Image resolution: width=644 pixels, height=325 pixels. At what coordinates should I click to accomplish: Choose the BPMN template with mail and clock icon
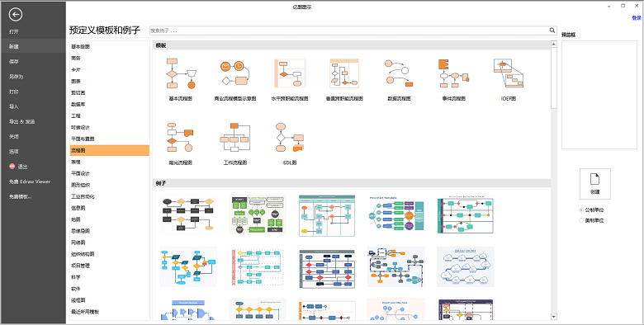pos(234,73)
